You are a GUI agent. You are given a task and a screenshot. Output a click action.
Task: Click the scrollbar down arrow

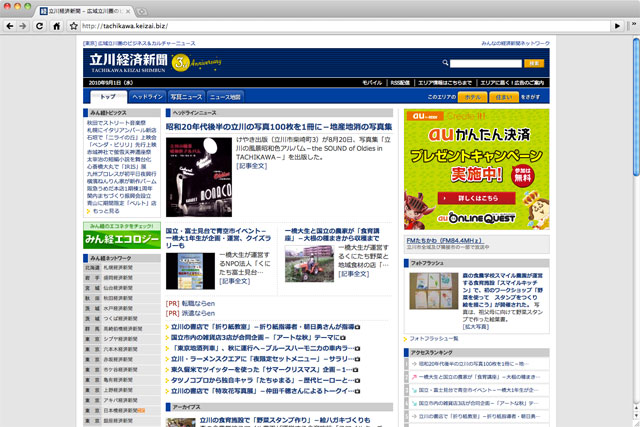[x=636, y=416]
